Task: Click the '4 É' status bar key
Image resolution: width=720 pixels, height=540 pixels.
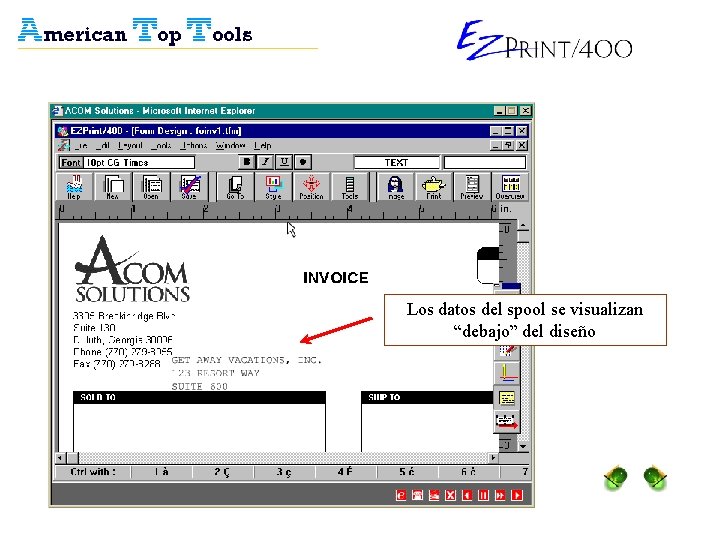Action: (x=346, y=472)
